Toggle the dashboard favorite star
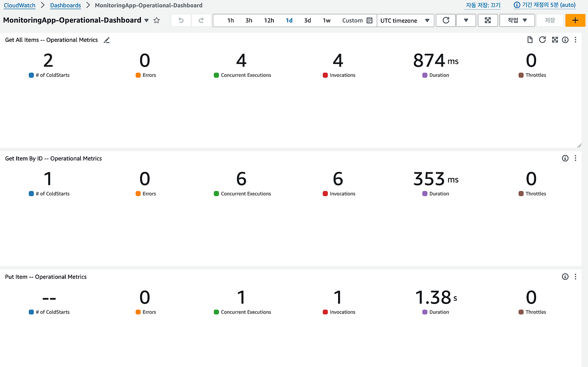The width and height of the screenshot is (588, 367). click(156, 20)
